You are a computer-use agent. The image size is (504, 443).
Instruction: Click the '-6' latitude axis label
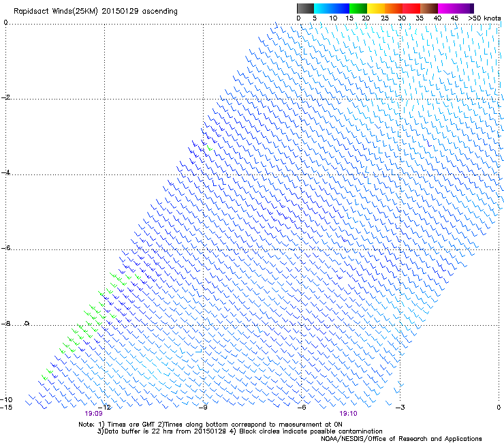tap(5, 248)
